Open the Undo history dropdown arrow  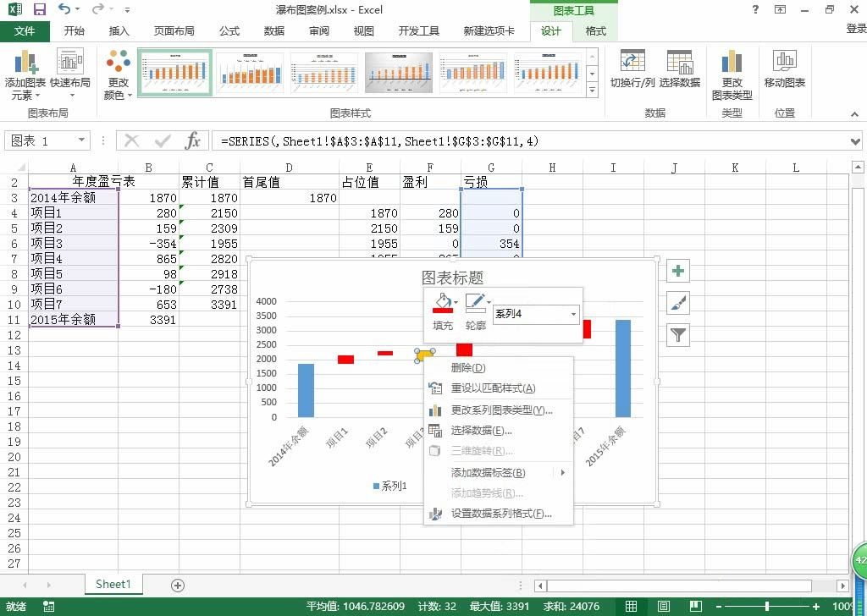pos(77,8)
